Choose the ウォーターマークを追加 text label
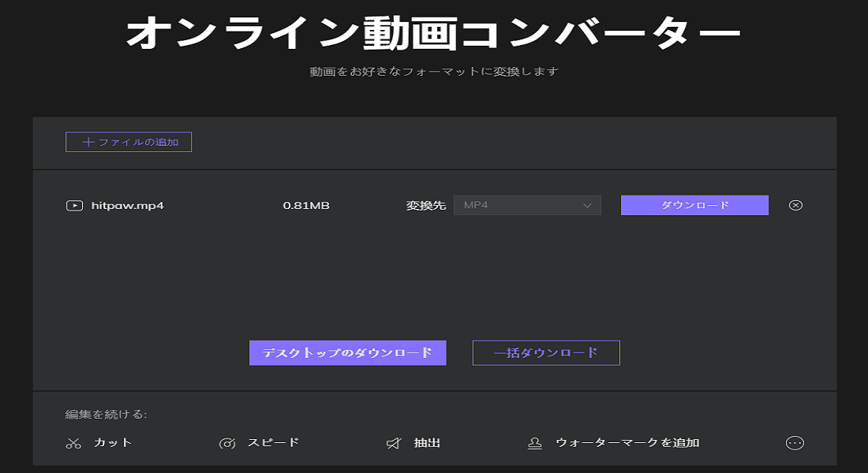This screenshot has width=868, height=473. pos(627,443)
